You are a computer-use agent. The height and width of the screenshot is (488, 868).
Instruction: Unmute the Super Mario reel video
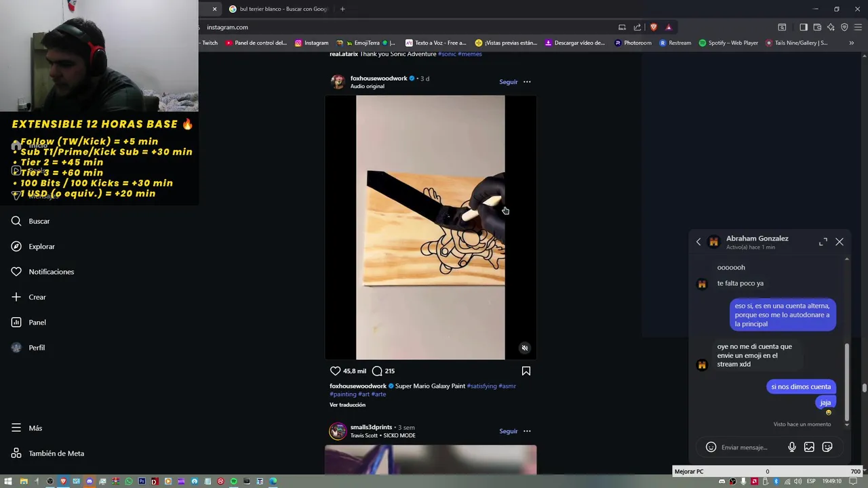[x=524, y=348]
